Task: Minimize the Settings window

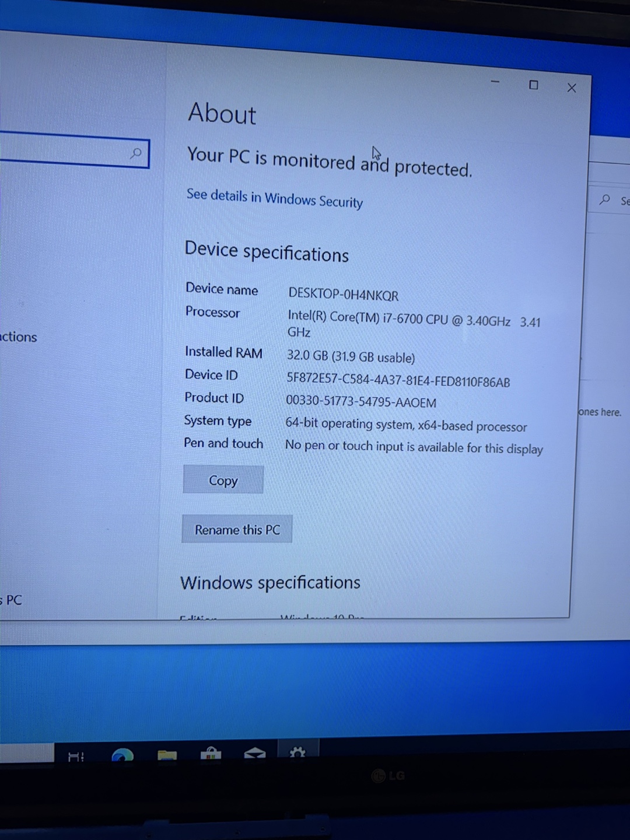Action: (x=495, y=82)
